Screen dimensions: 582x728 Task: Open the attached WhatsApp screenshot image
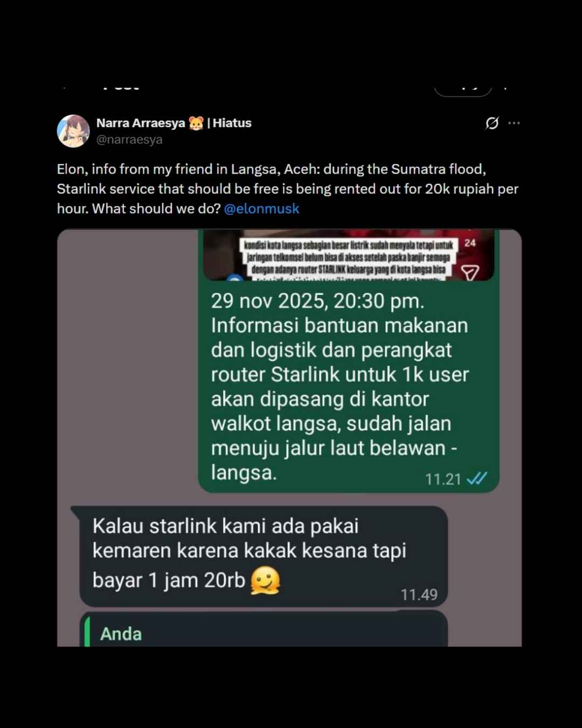[x=289, y=438]
